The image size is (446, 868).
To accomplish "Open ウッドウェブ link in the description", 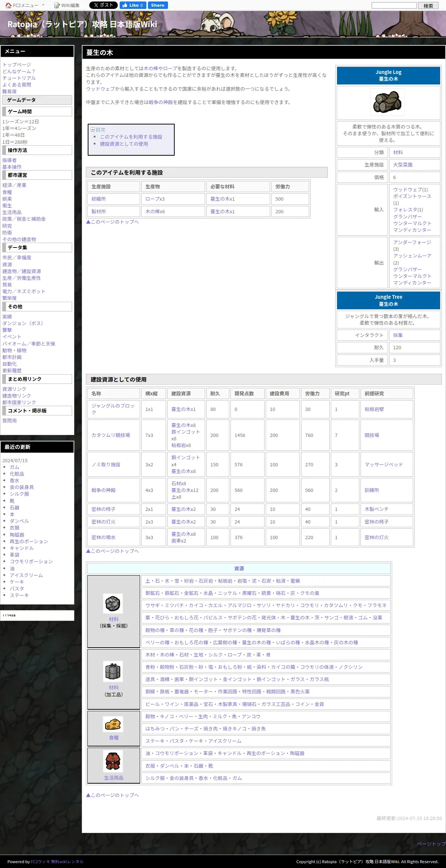I will [100, 89].
